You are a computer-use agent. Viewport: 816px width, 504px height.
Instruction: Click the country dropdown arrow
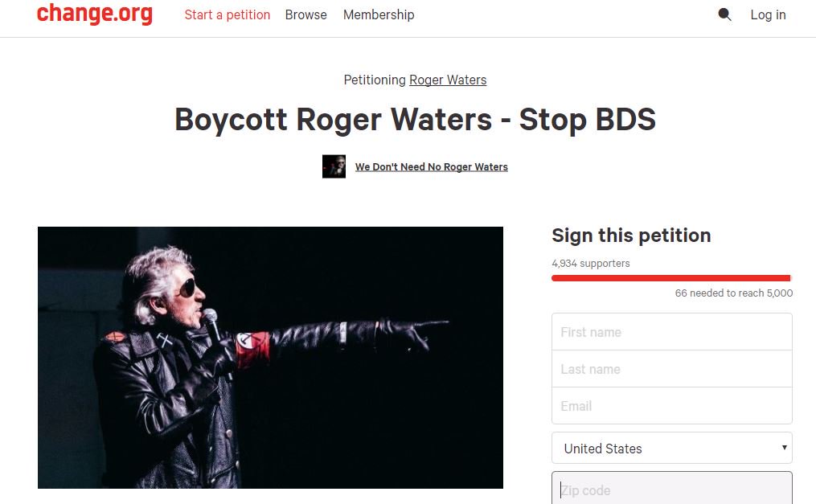point(784,447)
